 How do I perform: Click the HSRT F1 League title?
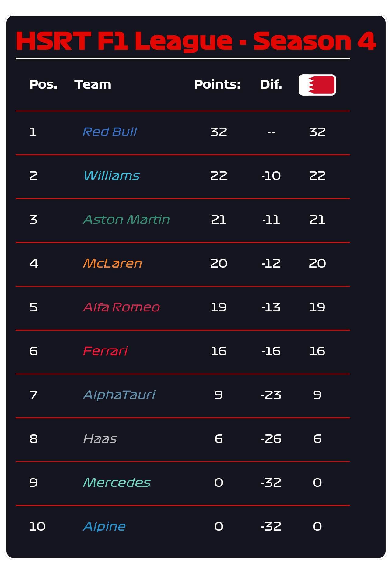point(196,41)
